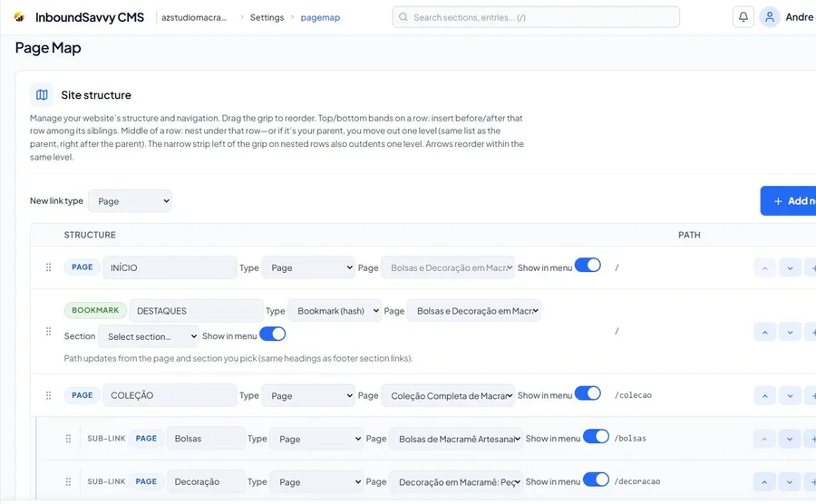Edit the Bolsas label field
816x504 pixels.
[206, 439]
